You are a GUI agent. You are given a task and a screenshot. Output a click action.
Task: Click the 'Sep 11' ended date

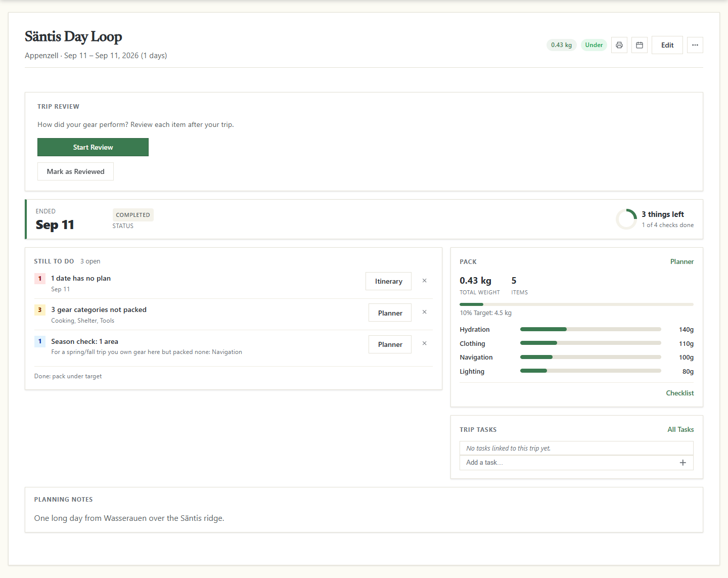(x=55, y=225)
